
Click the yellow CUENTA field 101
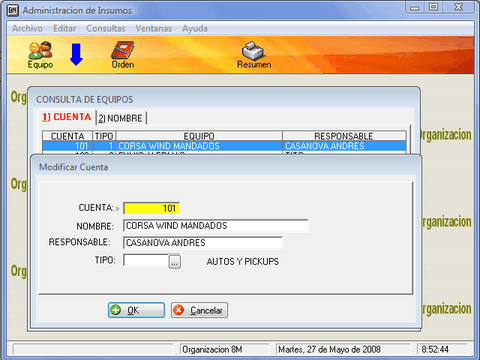click(151, 208)
